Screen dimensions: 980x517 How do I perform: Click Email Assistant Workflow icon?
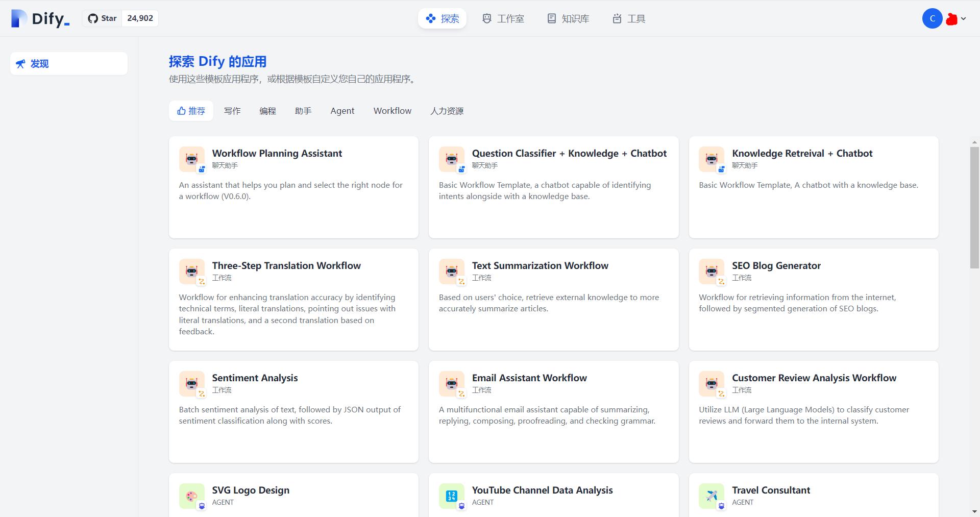[x=452, y=384]
